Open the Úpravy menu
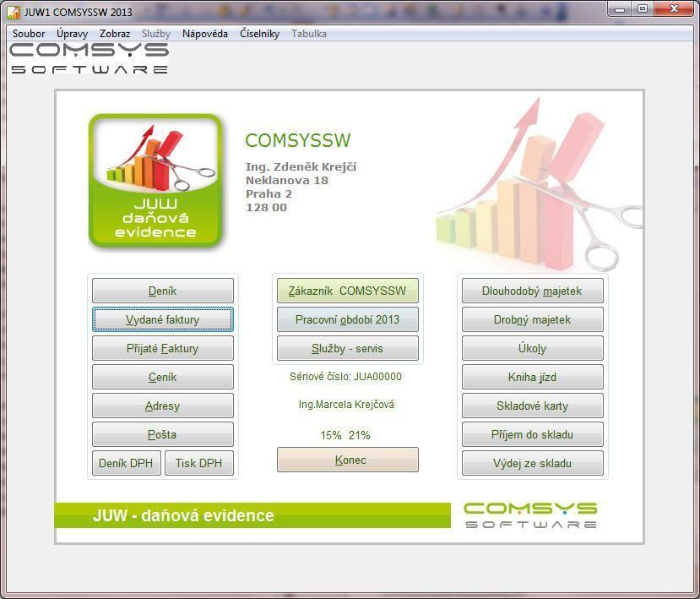The image size is (700, 599). [x=72, y=34]
